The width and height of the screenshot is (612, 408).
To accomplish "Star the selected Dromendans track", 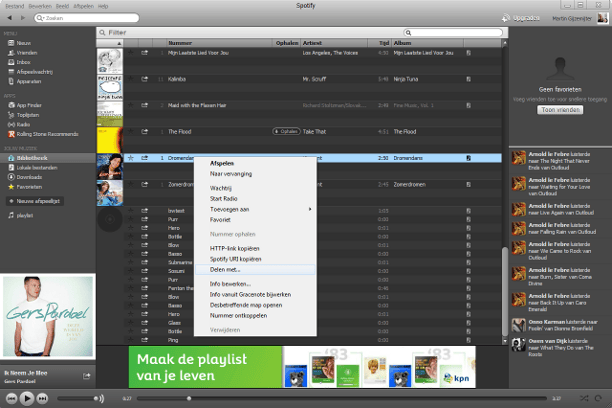I will (131, 158).
